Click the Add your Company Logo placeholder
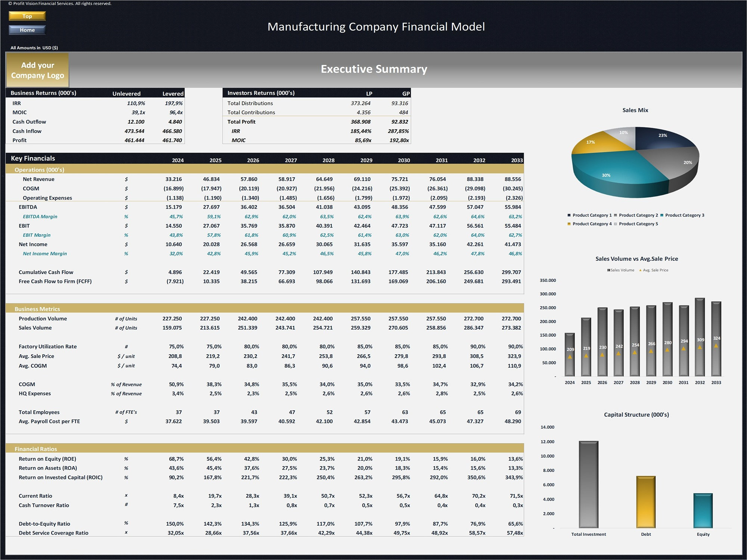 tap(37, 70)
